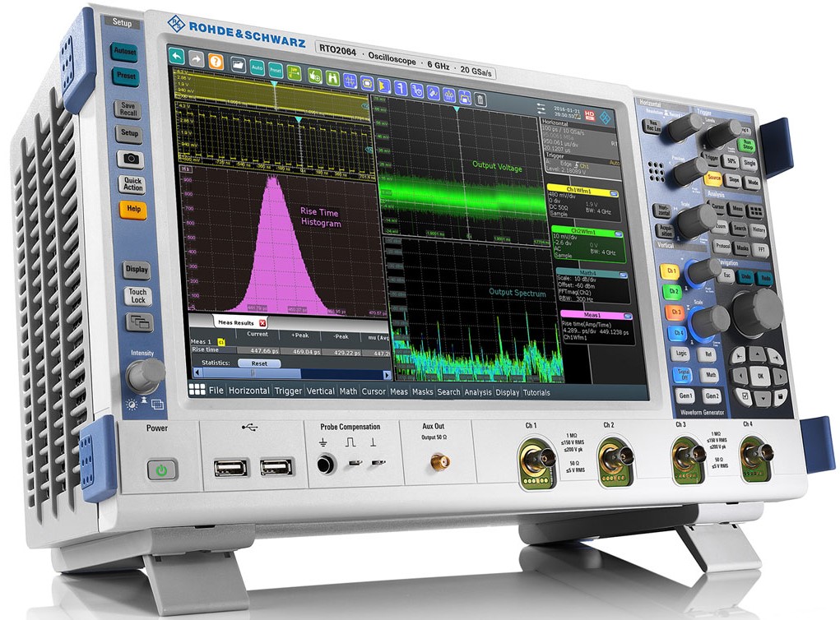Image resolution: width=840 pixels, height=620 pixels.
Task: Tap the gray redo arrow in screen toolbar
Action: point(196,59)
